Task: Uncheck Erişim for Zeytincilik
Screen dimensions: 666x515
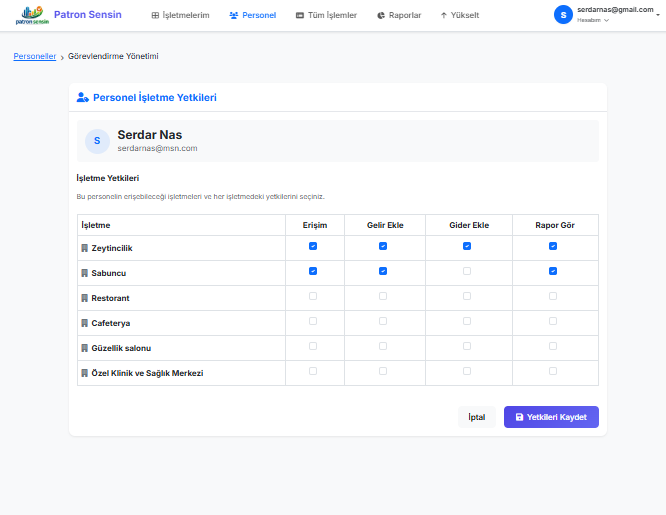Action: pyautogui.click(x=313, y=246)
